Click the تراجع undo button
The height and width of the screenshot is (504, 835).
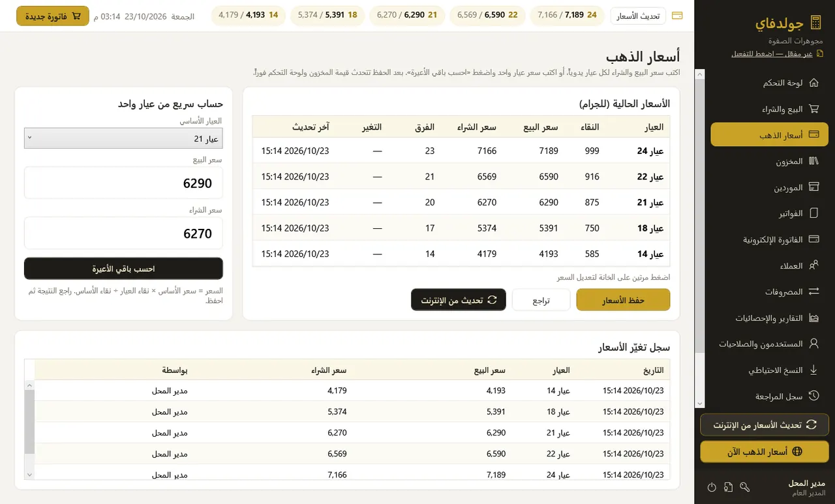(541, 300)
